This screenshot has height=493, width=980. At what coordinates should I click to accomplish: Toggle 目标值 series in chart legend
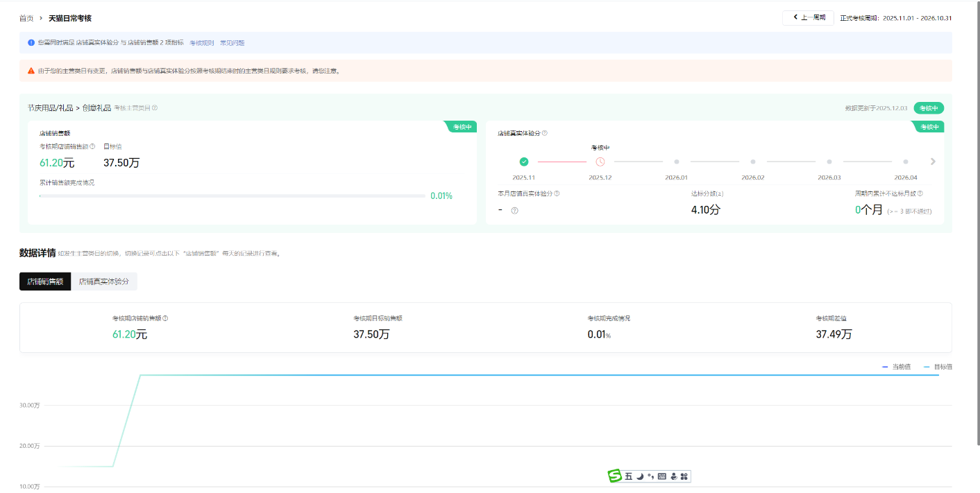pos(938,366)
